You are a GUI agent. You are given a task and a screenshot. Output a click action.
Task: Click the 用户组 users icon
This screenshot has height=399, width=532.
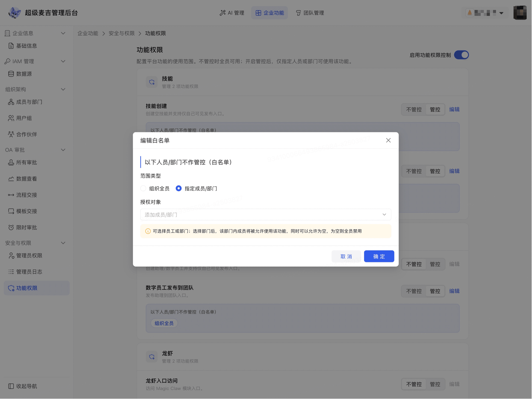pos(11,118)
